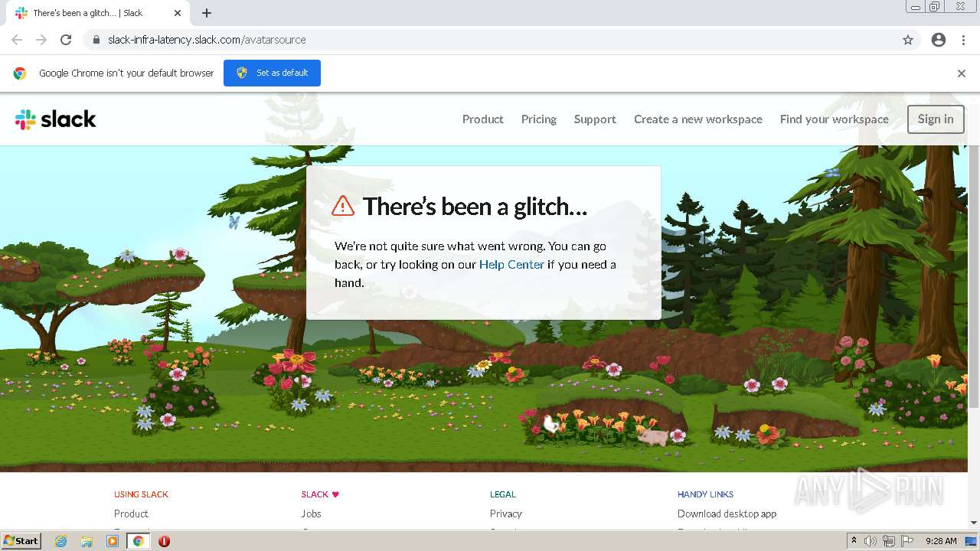Click the Sign in button
The height and width of the screenshot is (551, 980).
[936, 119]
